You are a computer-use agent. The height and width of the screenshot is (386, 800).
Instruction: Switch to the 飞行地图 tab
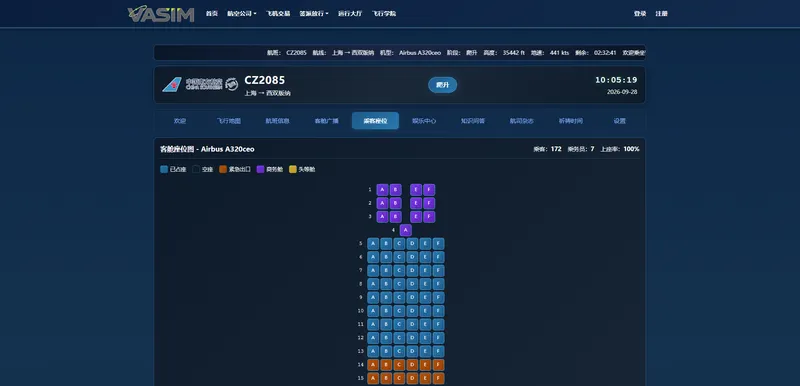point(229,121)
